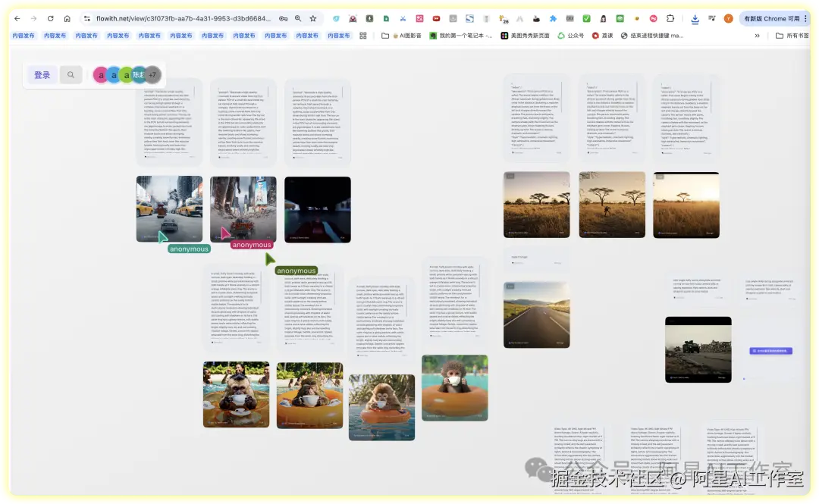This screenshot has height=504, width=819.
Task: Open the saved passwords key icon
Action: click(283, 18)
